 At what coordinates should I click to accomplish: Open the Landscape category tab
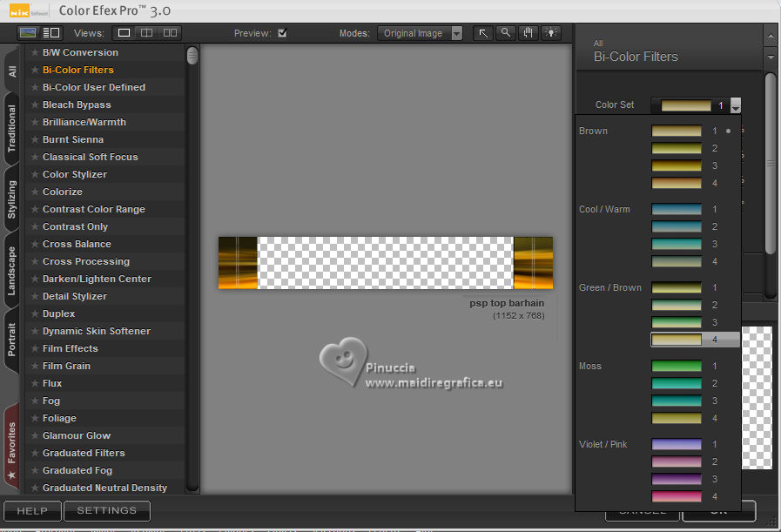[x=12, y=271]
